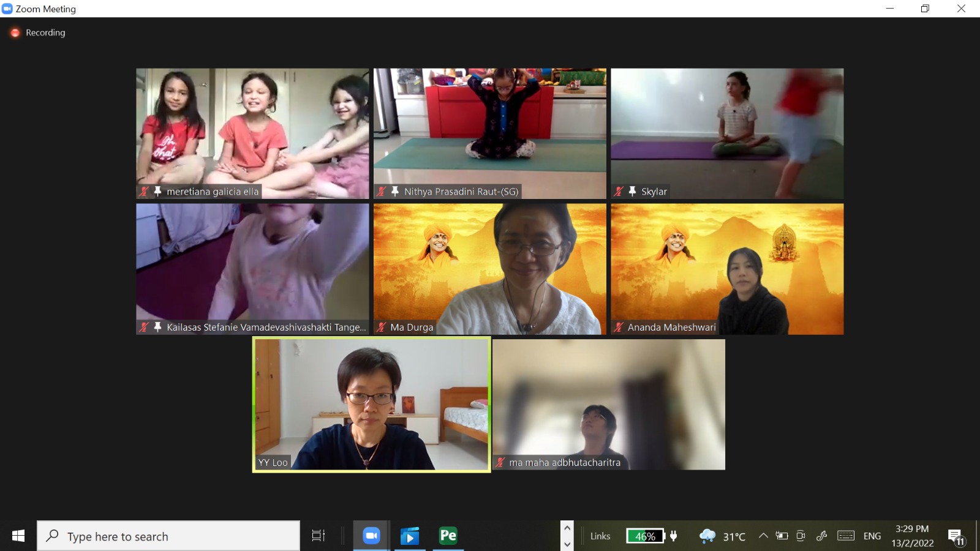980x551 pixels.
Task: Click the pin icon on Kailasas Stefanie tile
Action: [x=157, y=327]
